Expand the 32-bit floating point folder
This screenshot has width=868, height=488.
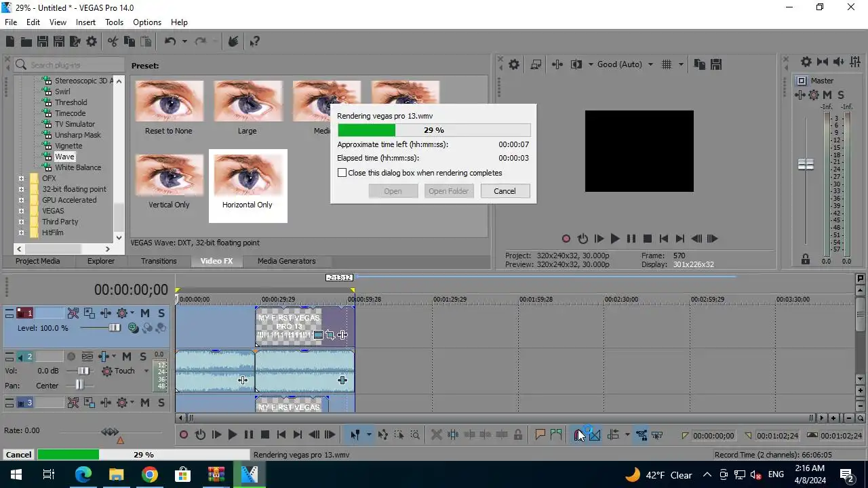point(21,190)
